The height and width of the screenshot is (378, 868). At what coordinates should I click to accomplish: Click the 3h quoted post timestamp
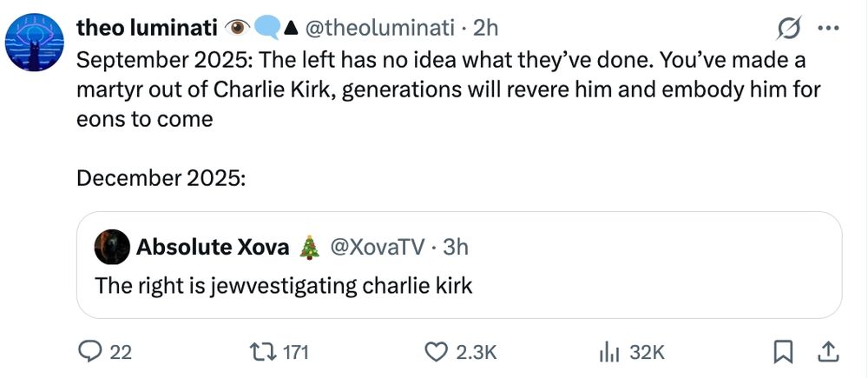tap(456, 247)
